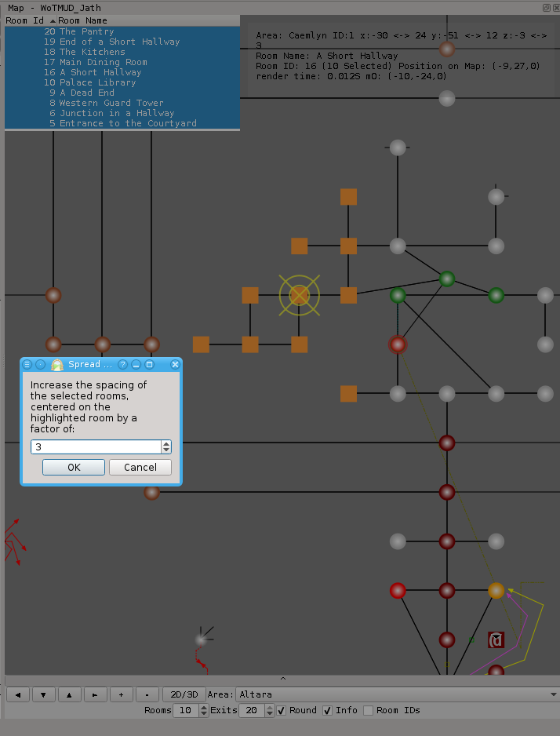Select room 8 Western Guard Tower
Screen dimensions: 560x736
122,104
